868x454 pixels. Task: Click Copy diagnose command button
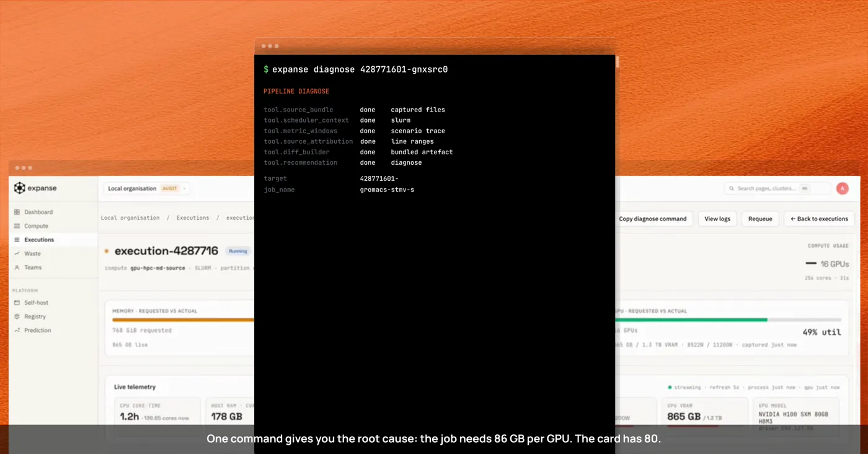click(653, 219)
